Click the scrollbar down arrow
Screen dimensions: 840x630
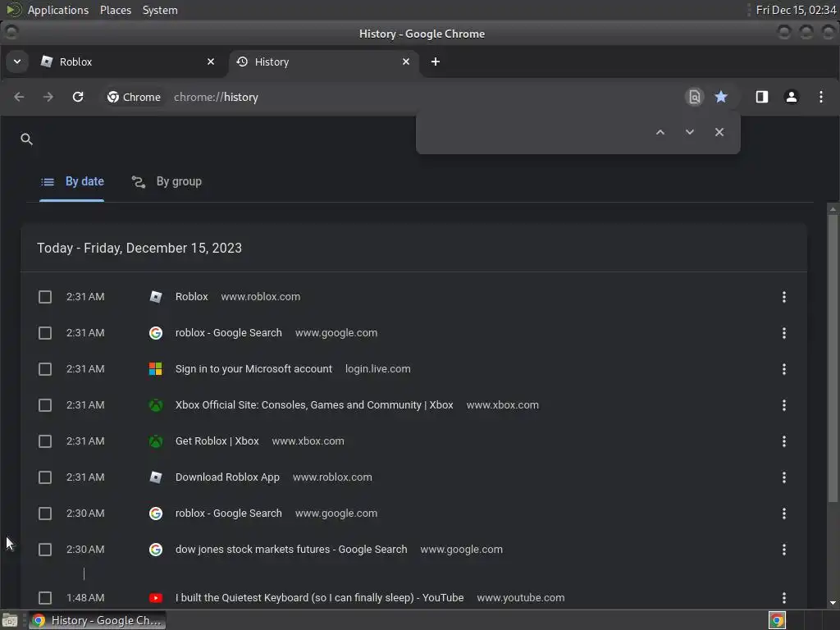pos(832,603)
